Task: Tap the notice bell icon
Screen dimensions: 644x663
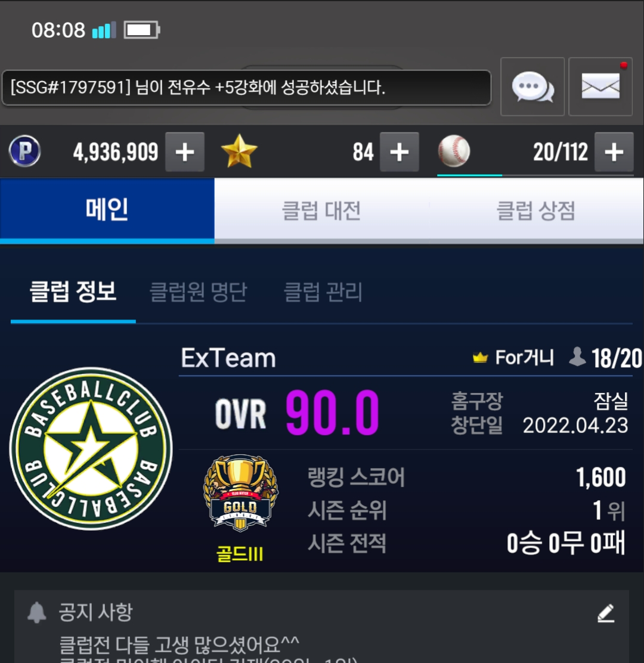Action: pyautogui.click(x=37, y=612)
